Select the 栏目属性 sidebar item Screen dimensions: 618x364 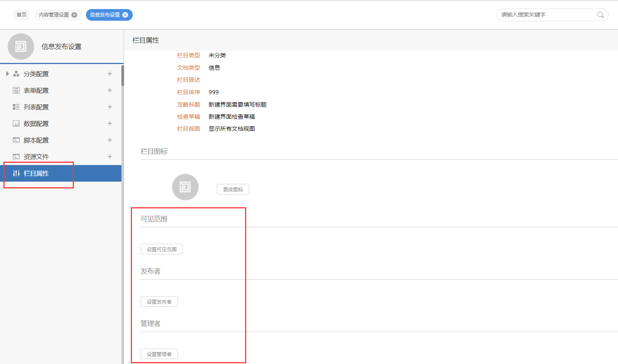pyautogui.click(x=36, y=173)
